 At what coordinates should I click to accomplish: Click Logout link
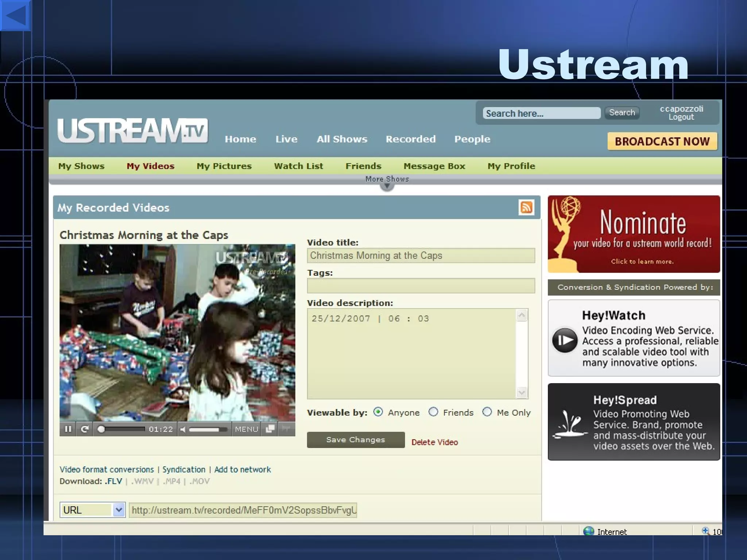point(681,117)
